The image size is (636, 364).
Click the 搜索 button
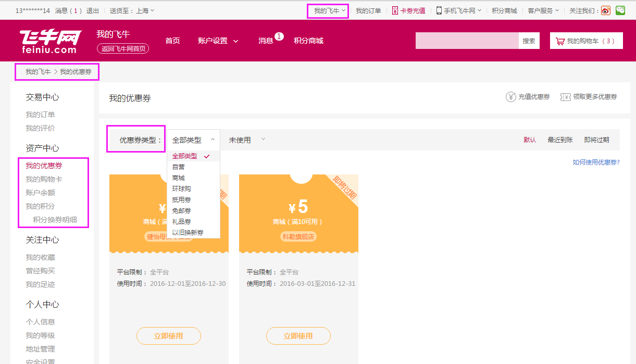coord(529,41)
